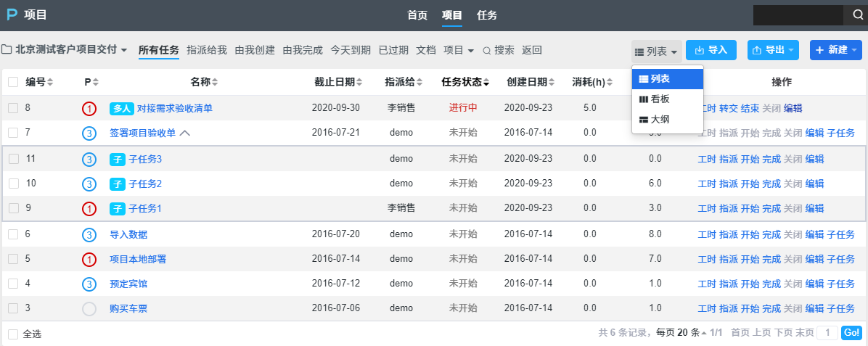This screenshot has height=346, width=868.
Task: Click the 导入 import button
Action: coord(711,50)
